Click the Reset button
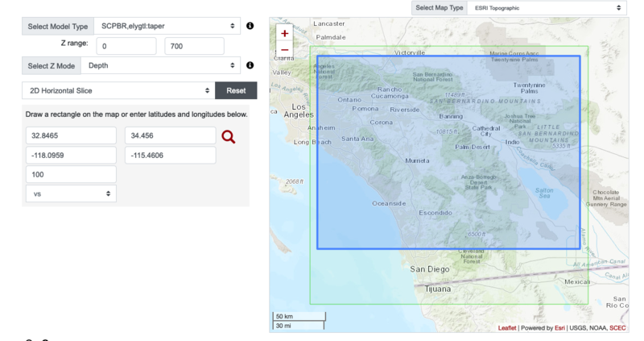This screenshot has width=644, height=341. point(236,90)
